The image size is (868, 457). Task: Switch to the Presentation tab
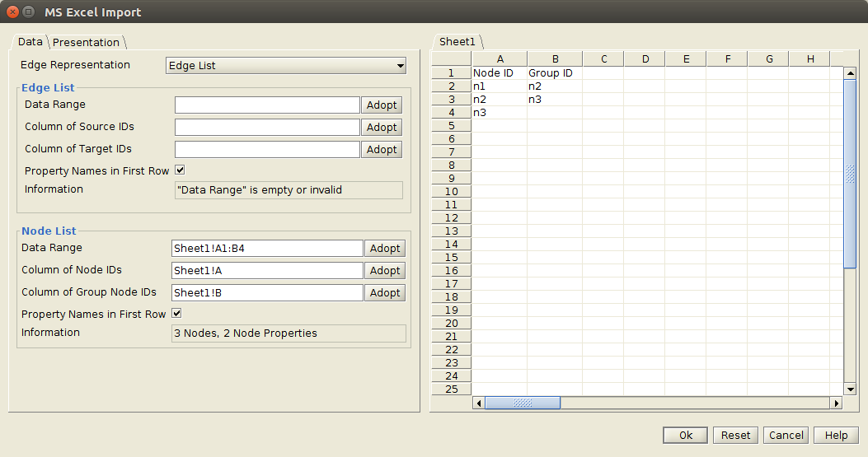(86, 42)
